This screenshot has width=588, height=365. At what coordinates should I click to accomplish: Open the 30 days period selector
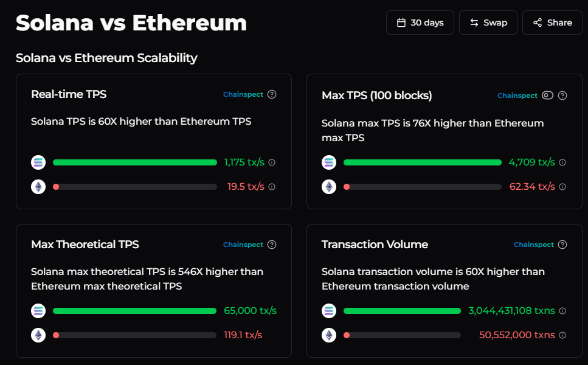420,23
